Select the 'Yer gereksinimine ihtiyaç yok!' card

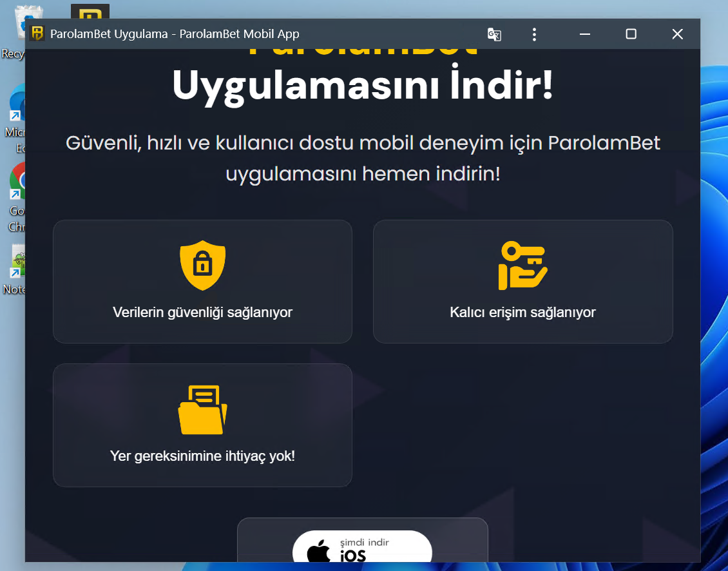(x=202, y=425)
